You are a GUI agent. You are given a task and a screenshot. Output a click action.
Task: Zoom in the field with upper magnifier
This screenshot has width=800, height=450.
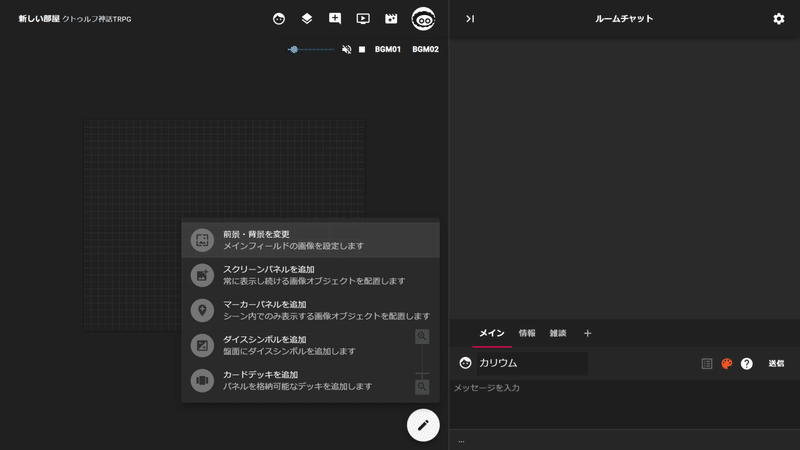click(x=422, y=336)
